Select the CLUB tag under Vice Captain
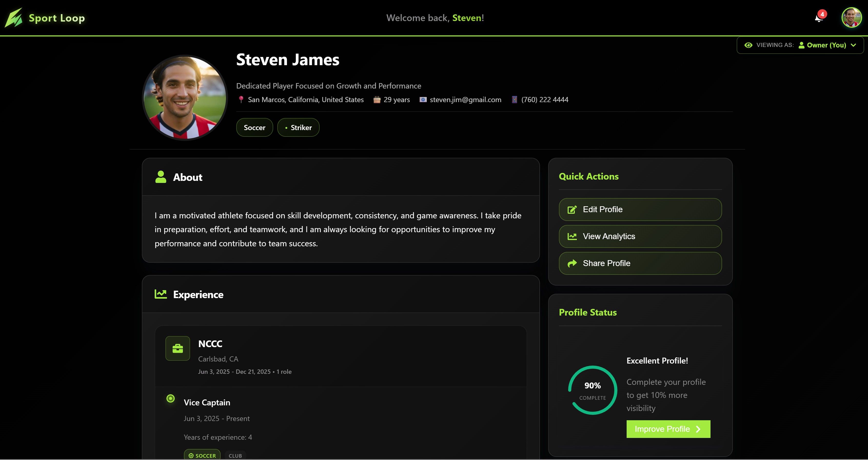Image resolution: width=868 pixels, height=460 pixels. [235, 455]
